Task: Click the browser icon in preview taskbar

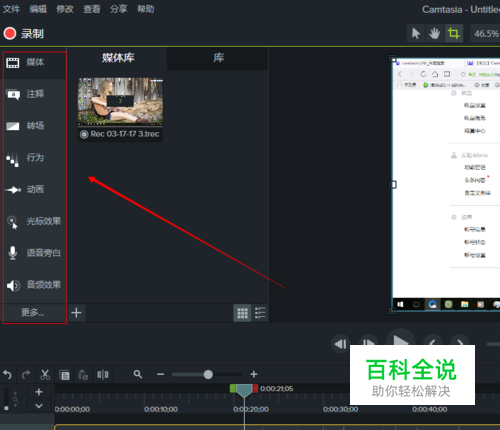Action: click(x=433, y=304)
